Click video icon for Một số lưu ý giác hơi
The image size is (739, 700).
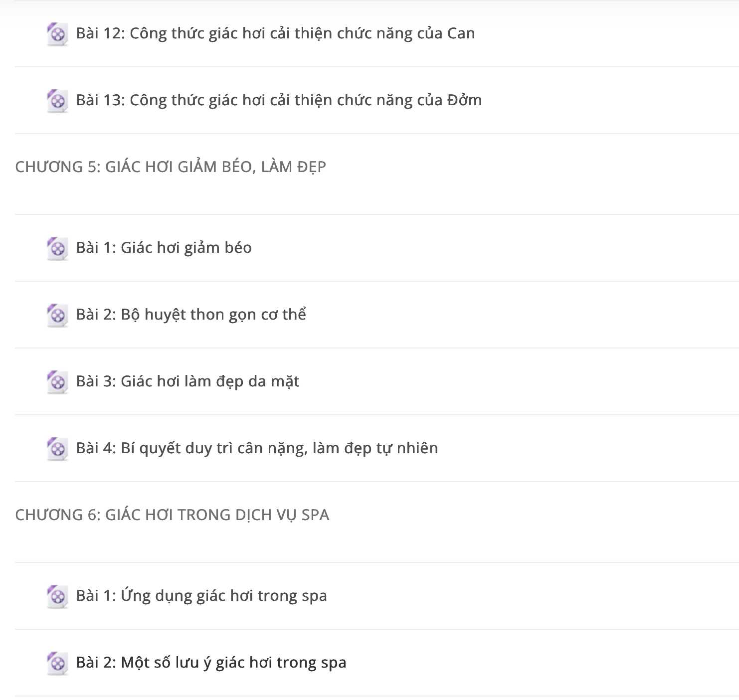coord(57,663)
